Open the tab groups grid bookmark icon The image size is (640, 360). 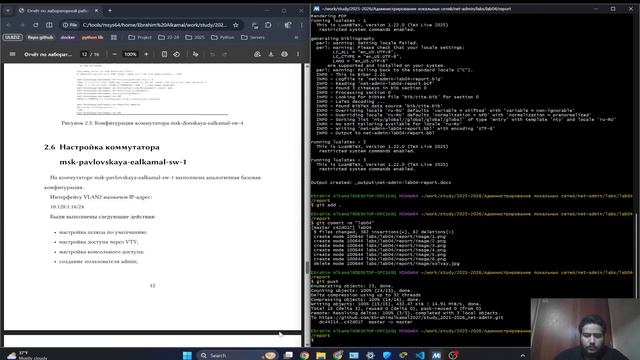114,37
